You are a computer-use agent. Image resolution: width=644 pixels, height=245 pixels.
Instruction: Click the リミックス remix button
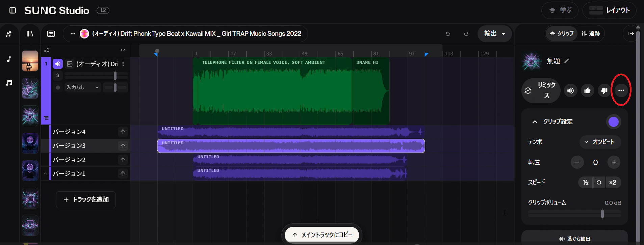(x=541, y=90)
